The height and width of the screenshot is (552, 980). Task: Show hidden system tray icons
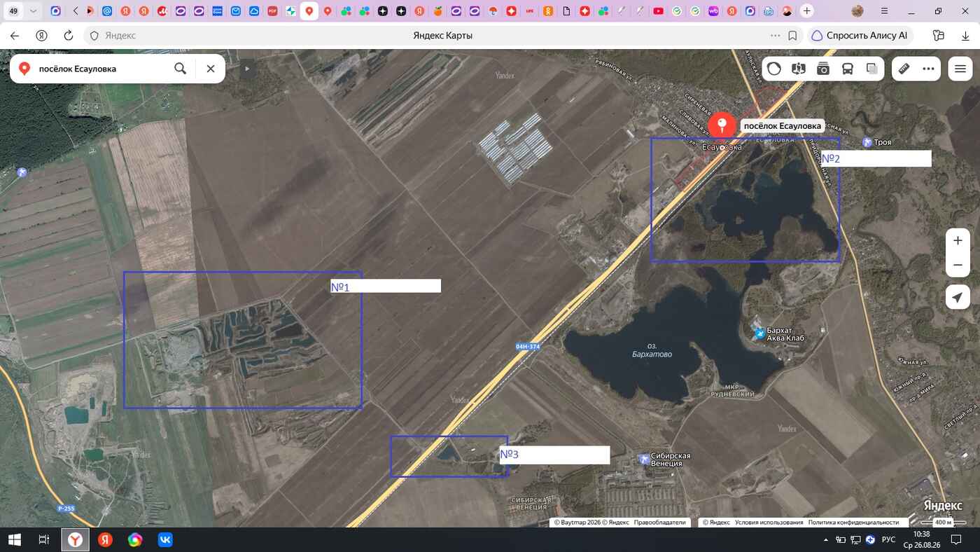[x=826, y=540]
